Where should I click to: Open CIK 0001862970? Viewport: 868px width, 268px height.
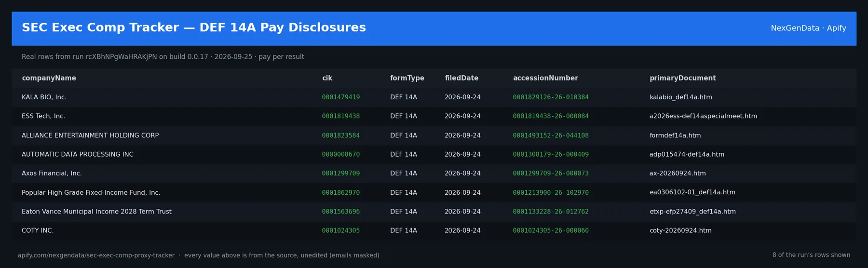click(x=341, y=192)
